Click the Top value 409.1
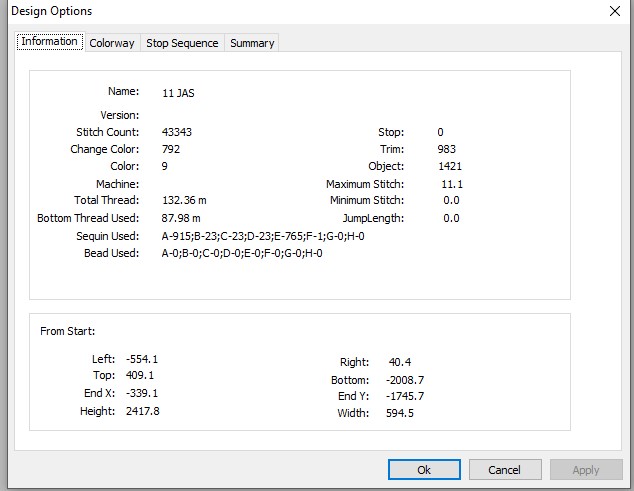Screen dimensions: 634x491 [x=140, y=375]
